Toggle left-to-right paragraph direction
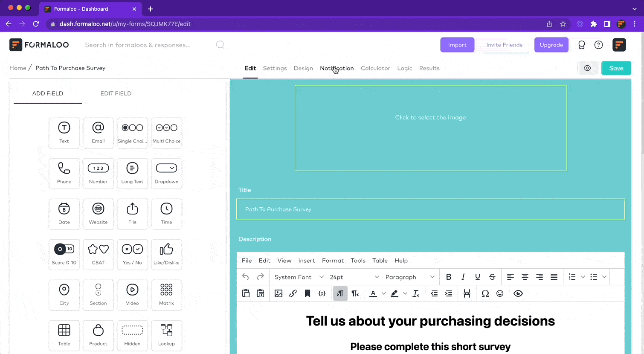The height and width of the screenshot is (354, 644). (340, 293)
